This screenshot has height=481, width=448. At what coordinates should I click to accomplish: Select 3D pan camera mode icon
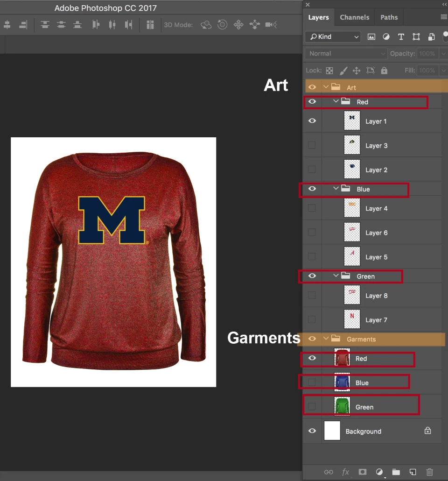tap(238, 25)
